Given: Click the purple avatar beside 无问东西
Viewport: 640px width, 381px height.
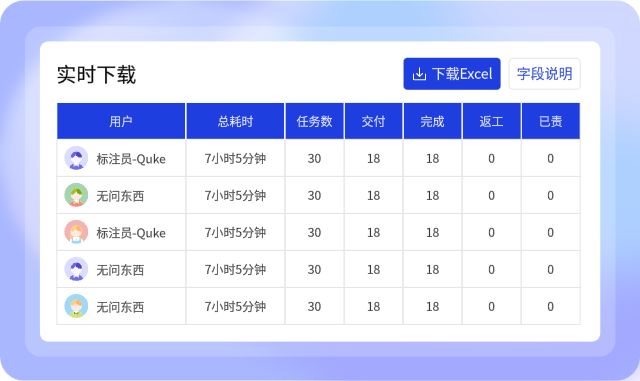Looking at the screenshot, I should pos(76,269).
